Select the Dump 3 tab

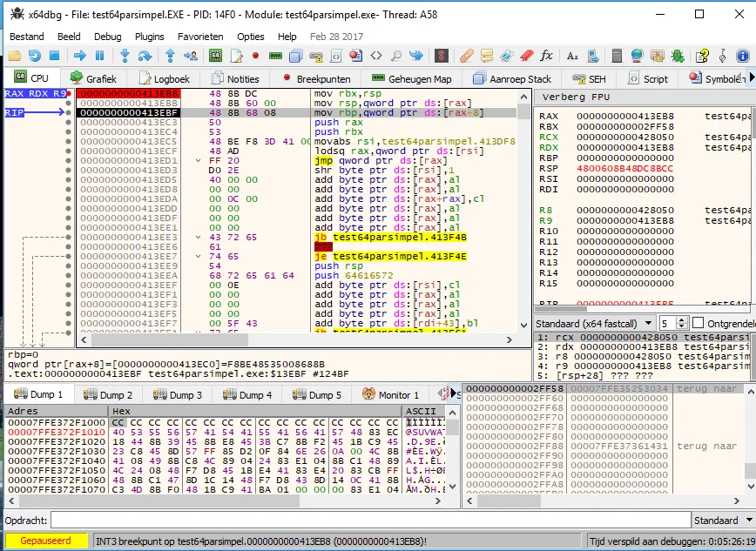[x=178, y=394]
